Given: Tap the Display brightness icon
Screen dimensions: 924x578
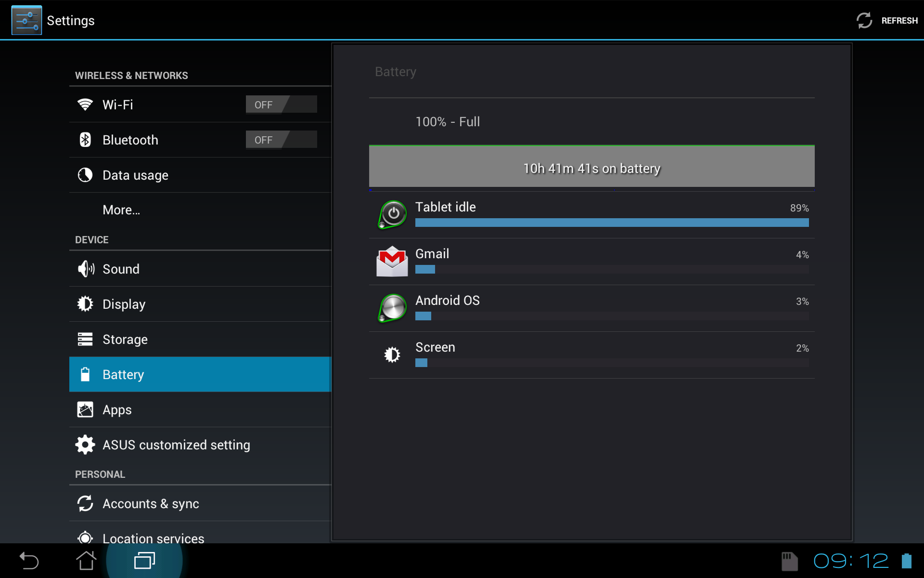Looking at the screenshot, I should coord(85,304).
